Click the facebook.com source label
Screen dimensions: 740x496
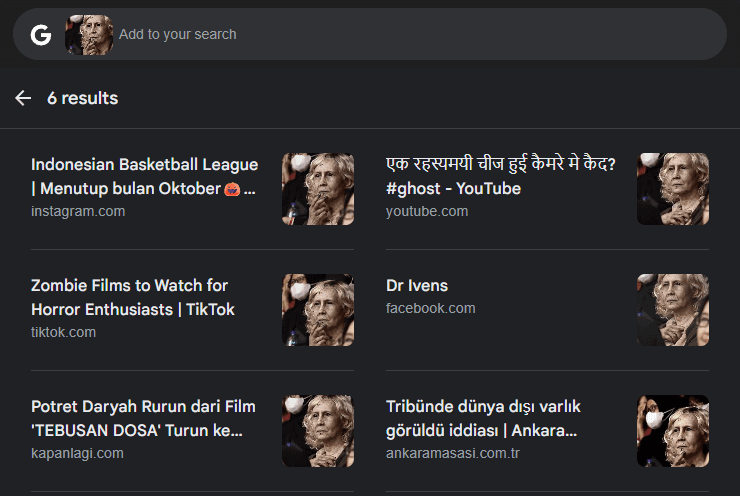(430, 308)
